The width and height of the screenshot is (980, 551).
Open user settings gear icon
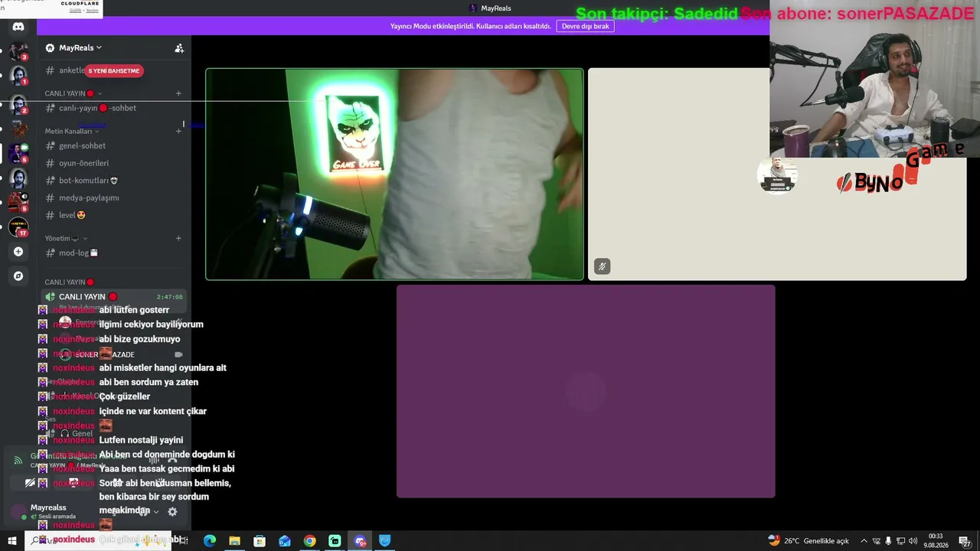[x=172, y=511]
